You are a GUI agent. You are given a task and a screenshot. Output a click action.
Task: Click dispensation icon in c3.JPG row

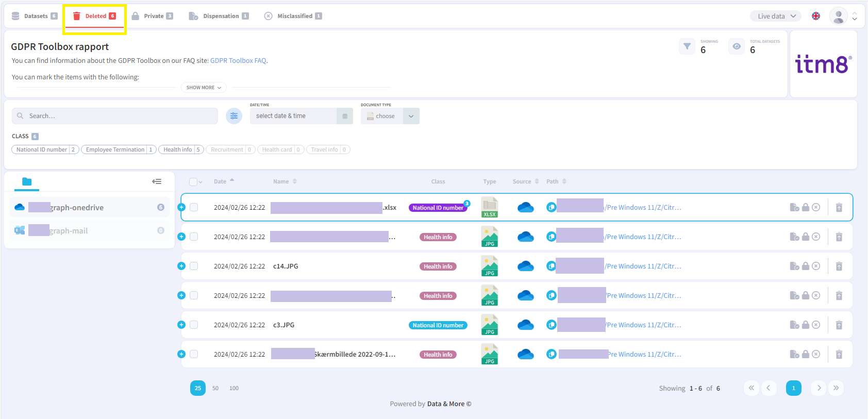pyautogui.click(x=794, y=325)
